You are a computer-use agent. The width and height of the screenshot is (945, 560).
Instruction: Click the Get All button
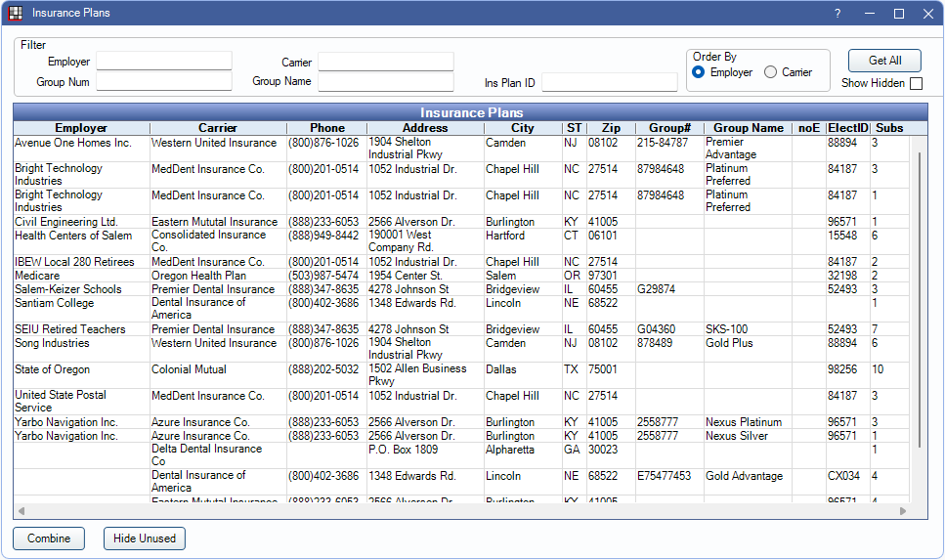[884, 61]
